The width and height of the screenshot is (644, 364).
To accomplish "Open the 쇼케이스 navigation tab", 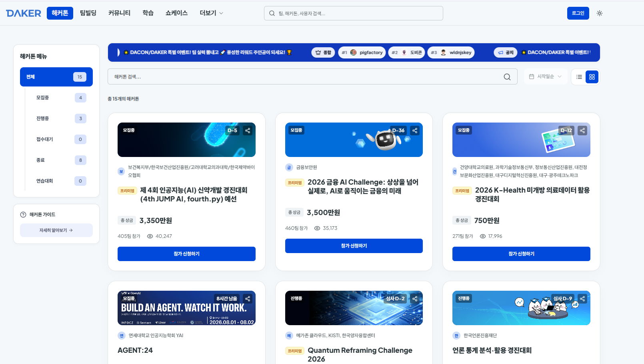I will 176,13.
